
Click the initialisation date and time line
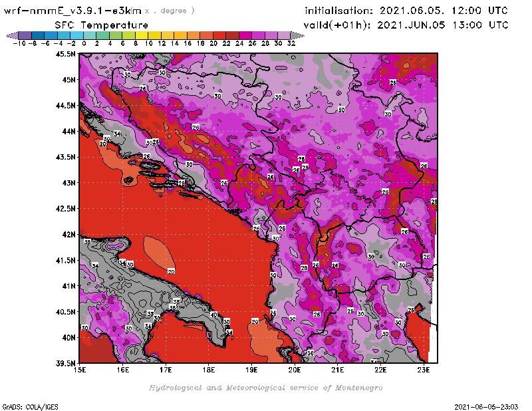pos(406,11)
